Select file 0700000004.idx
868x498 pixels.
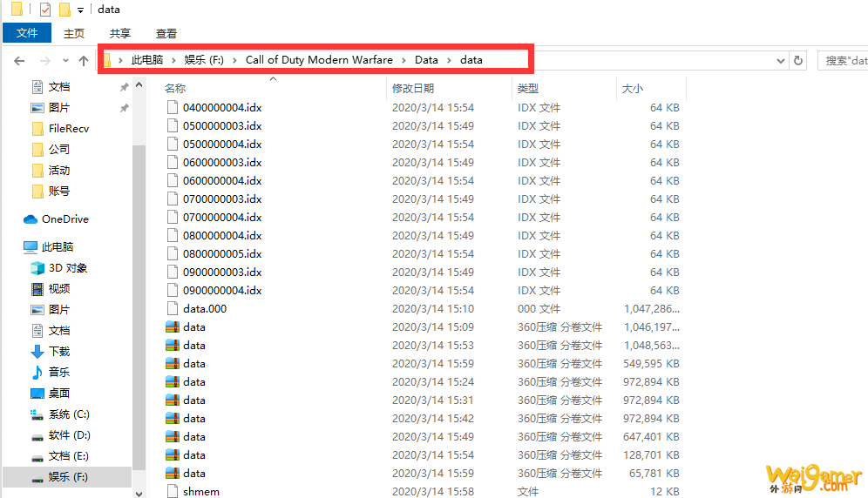pos(222,217)
